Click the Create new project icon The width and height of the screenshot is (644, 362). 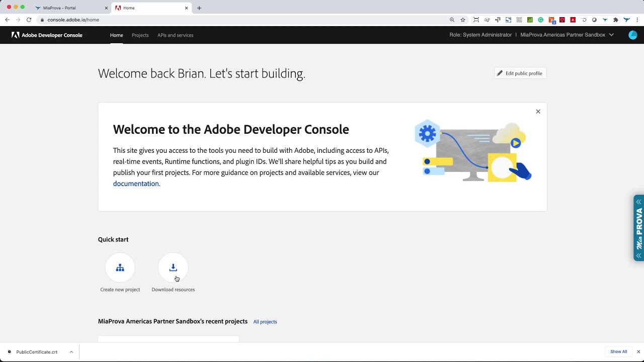(x=120, y=268)
